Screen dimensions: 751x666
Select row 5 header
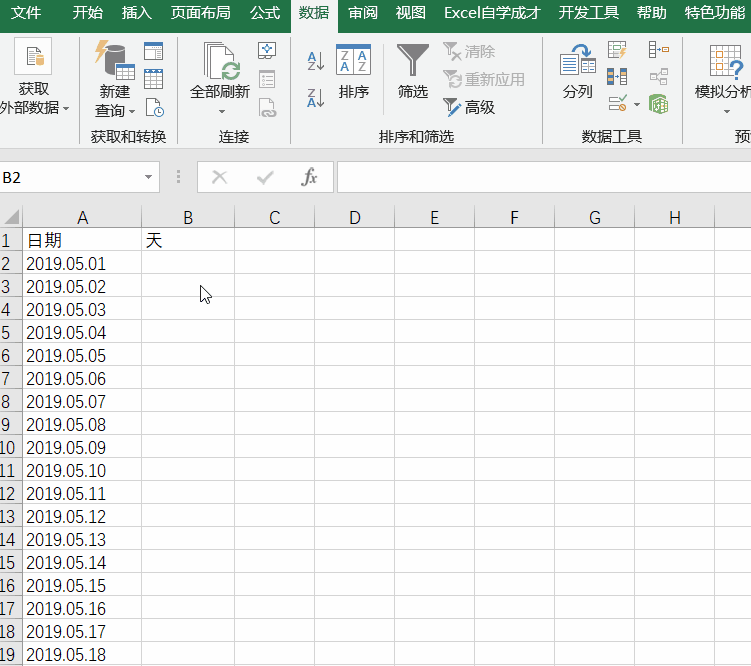click(11, 332)
